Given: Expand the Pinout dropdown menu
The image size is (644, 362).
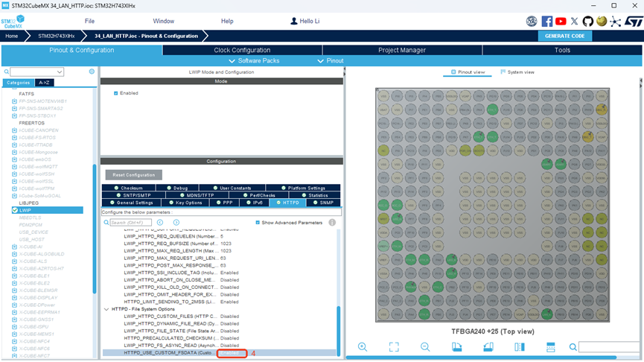Looking at the screenshot, I should 331,61.
